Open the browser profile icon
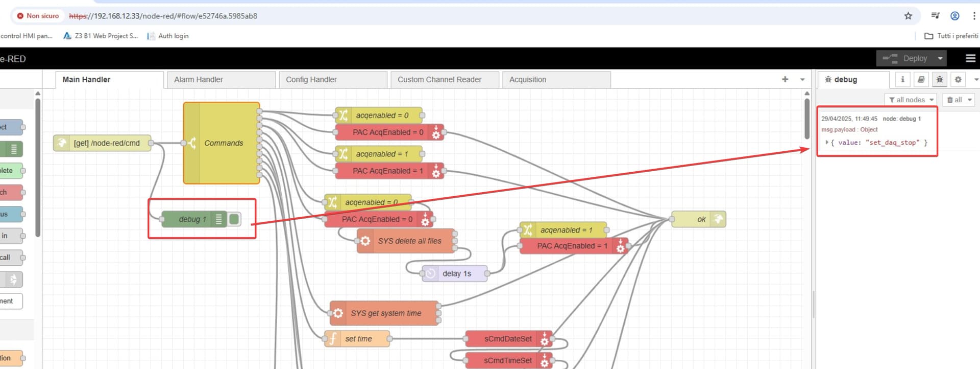Image resolution: width=980 pixels, height=369 pixels. [x=954, y=16]
